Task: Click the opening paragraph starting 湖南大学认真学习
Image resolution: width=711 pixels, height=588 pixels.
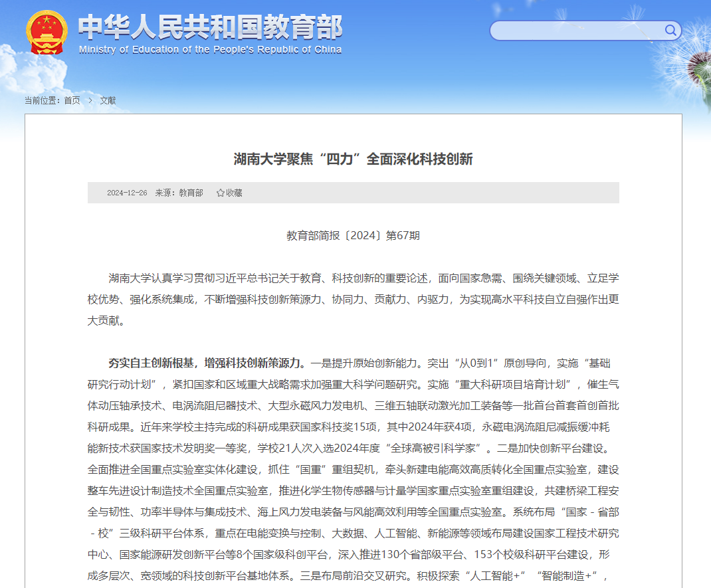Action: [353, 299]
